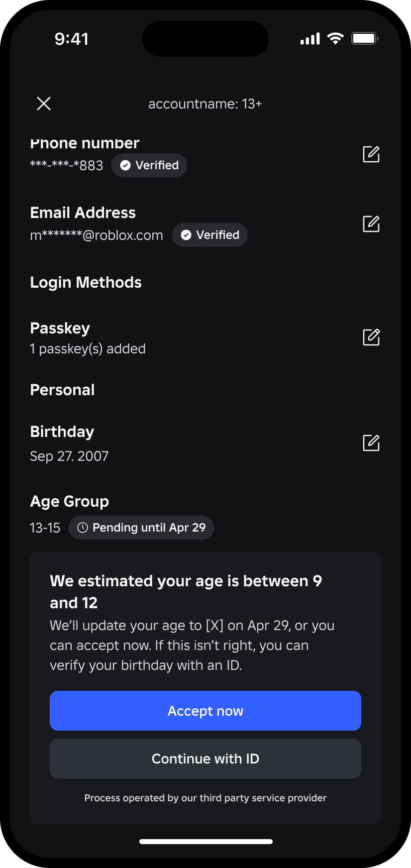Tap the checkmark icon beside email Verified
The width and height of the screenshot is (411, 868).
pyautogui.click(x=186, y=235)
